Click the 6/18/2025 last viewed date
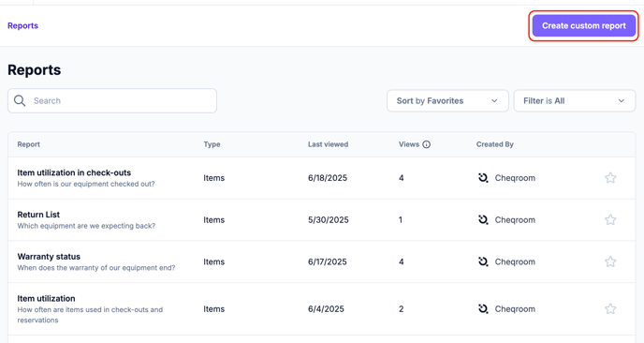The image size is (644, 343). click(x=328, y=178)
